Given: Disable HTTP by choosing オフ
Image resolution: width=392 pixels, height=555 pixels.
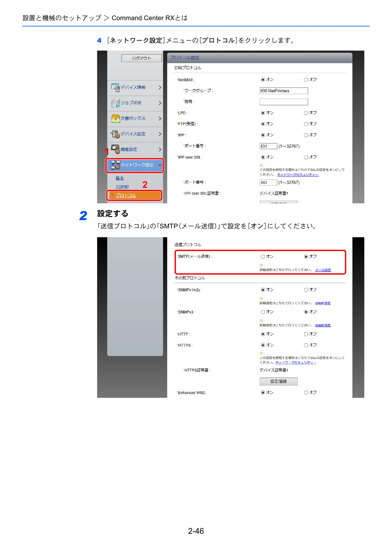Looking at the screenshot, I should pyautogui.click(x=306, y=334).
